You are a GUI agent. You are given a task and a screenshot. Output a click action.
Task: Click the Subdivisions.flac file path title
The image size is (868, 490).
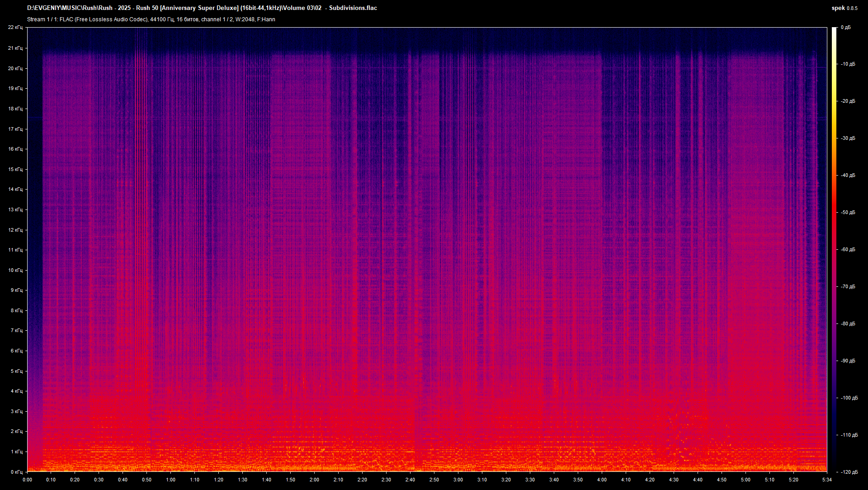point(202,8)
